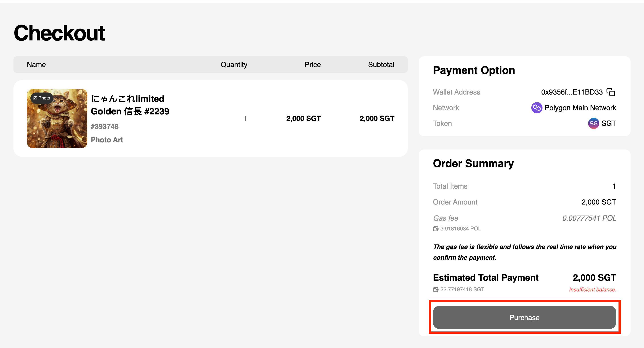Click the SGT token name text
This screenshot has width=644, height=348.
pos(609,123)
